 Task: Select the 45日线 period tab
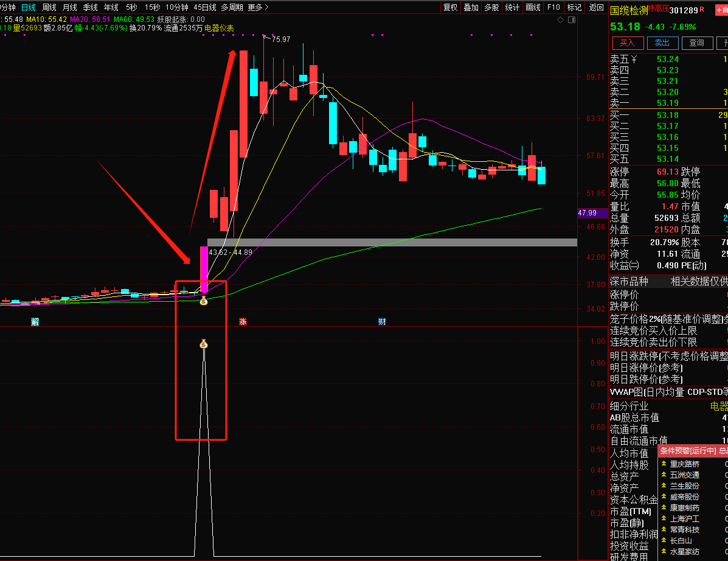(x=205, y=7)
